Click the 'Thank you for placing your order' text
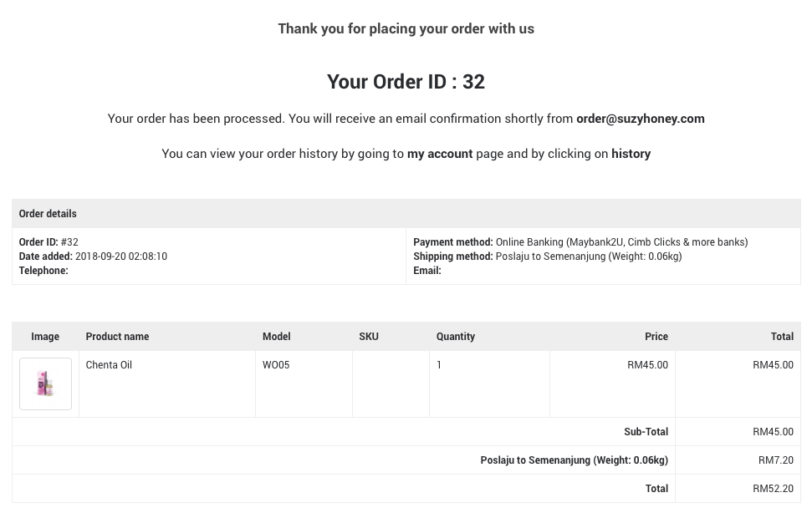This screenshot has width=812, height=513. (406, 28)
